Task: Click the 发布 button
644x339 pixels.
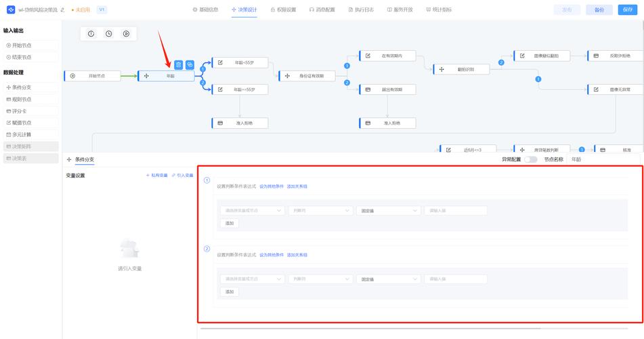Action: pos(567,10)
